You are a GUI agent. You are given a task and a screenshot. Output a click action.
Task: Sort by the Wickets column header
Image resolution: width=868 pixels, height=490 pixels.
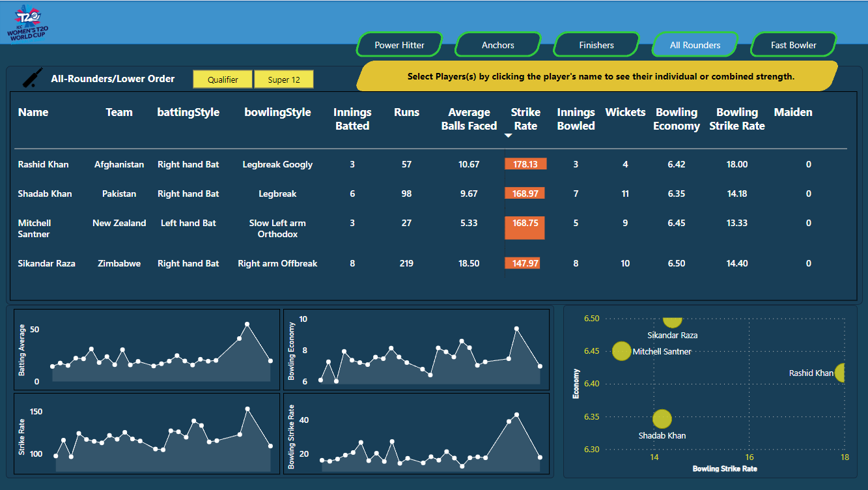625,112
